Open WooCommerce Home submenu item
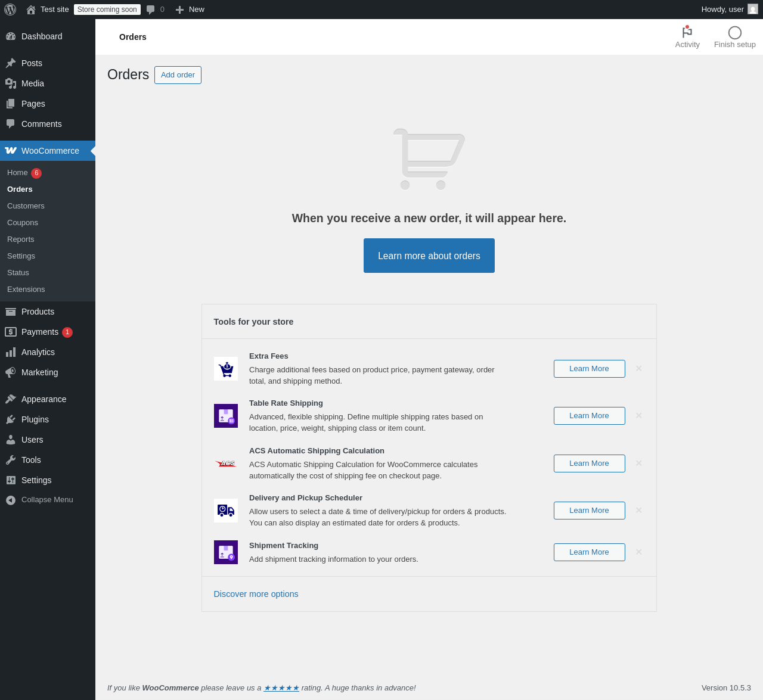763x700 pixels. coord(17,173)
